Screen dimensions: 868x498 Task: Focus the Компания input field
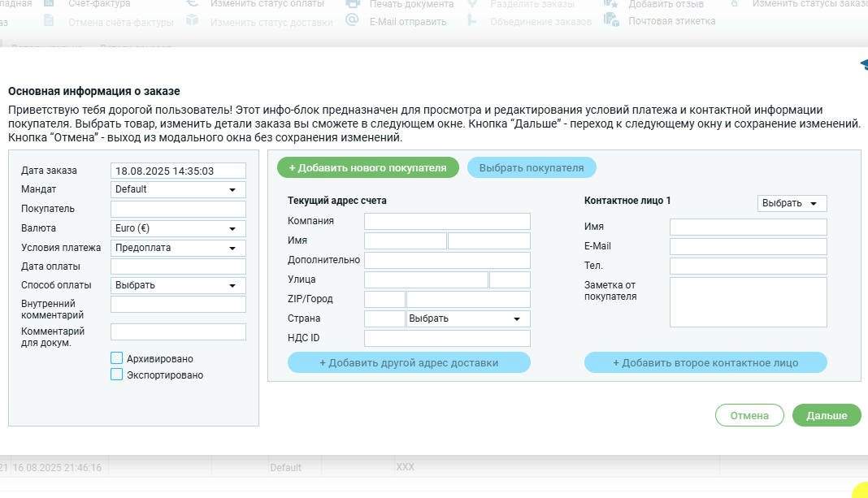click(447, 221)
